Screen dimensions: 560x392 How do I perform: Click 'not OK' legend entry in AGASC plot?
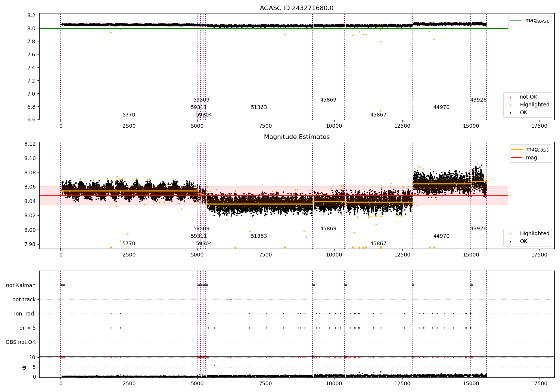528,97
